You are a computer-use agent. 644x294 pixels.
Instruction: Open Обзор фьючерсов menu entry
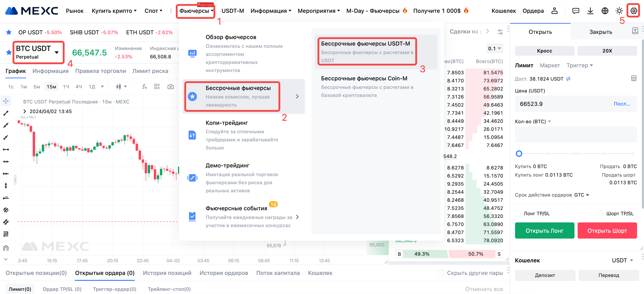click(244, 53)
